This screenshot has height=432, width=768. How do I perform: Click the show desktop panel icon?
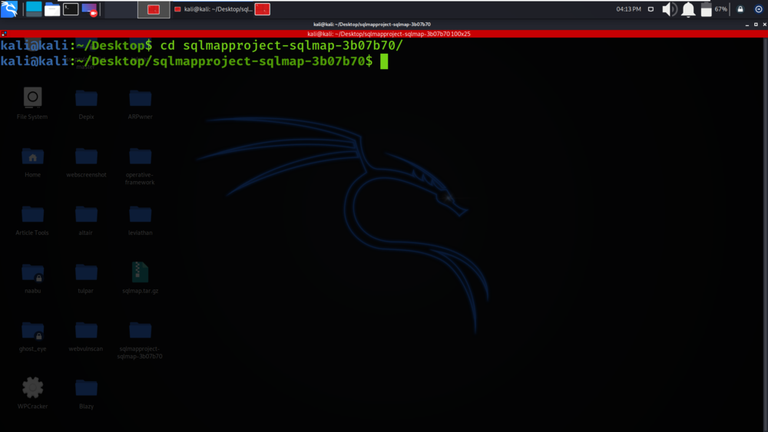tap(34, 9)
